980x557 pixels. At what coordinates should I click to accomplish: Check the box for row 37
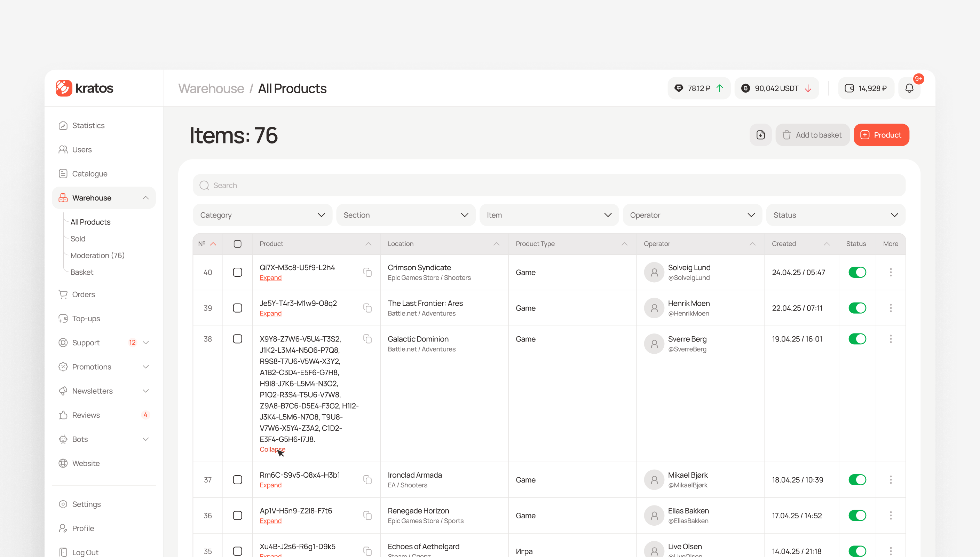point(237,480)
